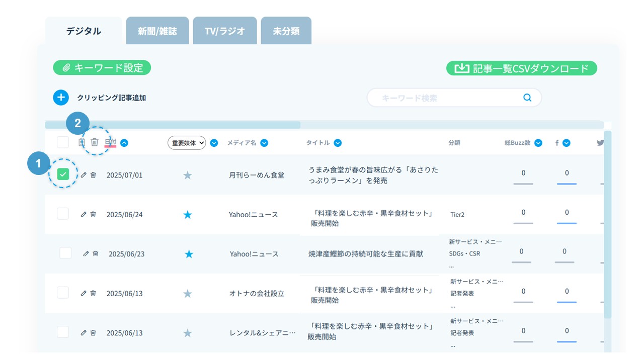Open the 重要媒体 dropdown filter

tap(187, 143)
